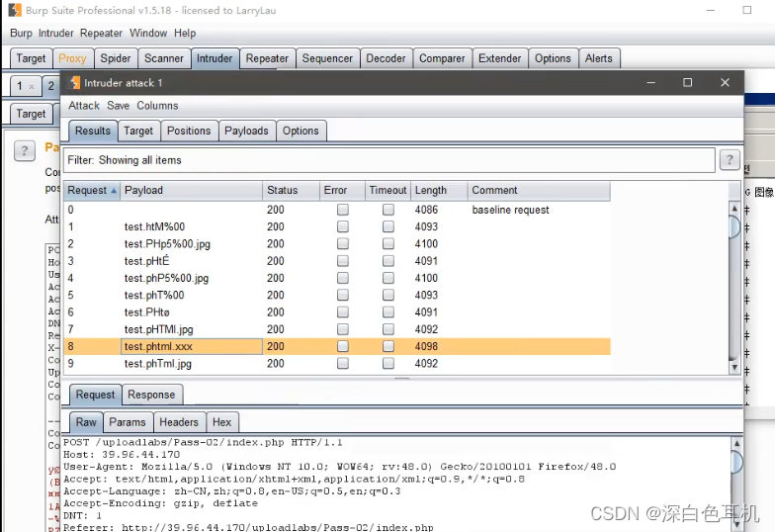Click the help button in background Payload panel
Image resolution: width=775 pixels, height=532 pixels.
24,150
